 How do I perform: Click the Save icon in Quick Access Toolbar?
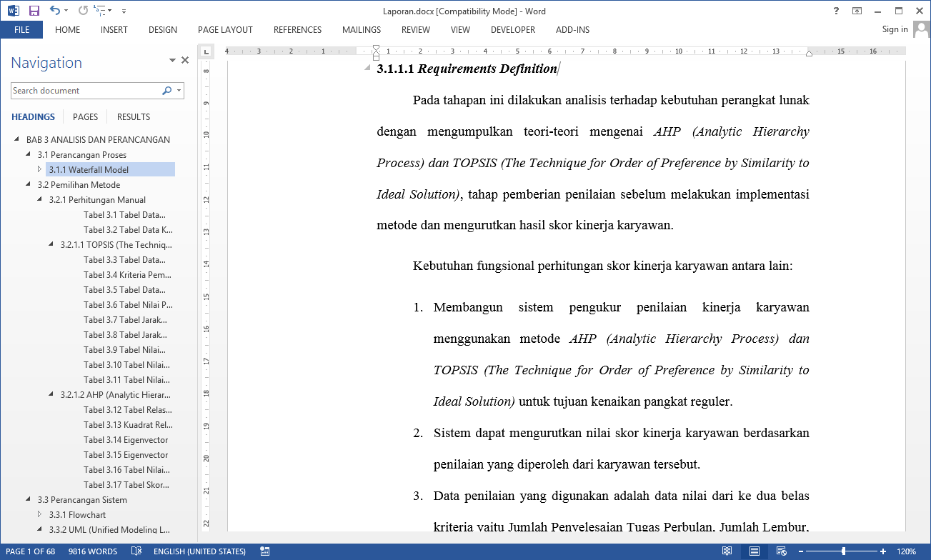coord(34,11)
